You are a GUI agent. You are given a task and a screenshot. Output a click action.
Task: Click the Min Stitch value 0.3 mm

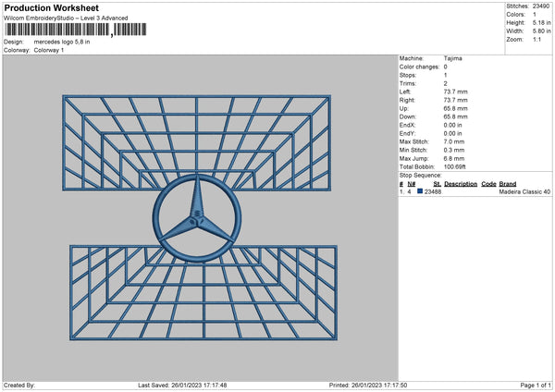coord(454,151)
